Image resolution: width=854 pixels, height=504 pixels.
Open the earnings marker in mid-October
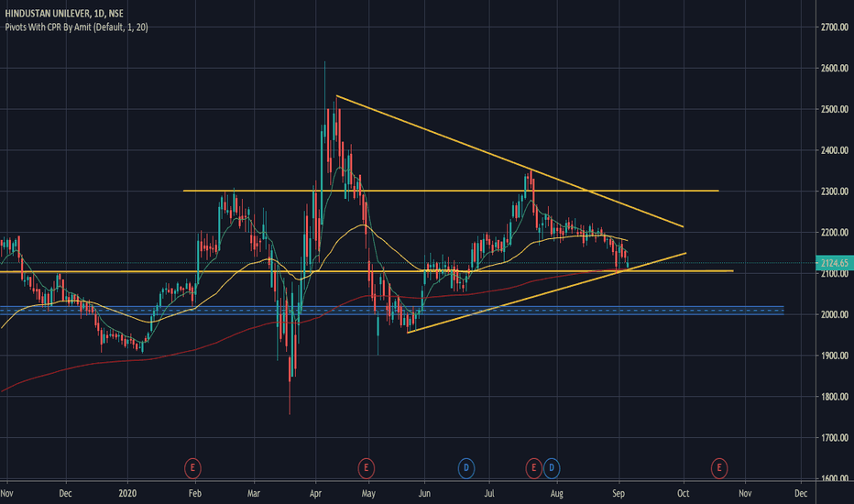[719, 468]
